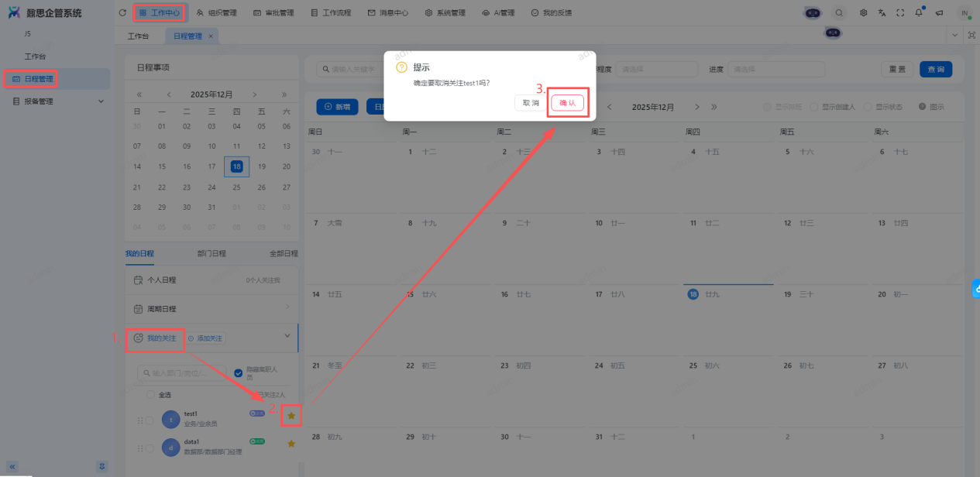This screenshot has height=477, width=980.
Task: Click the refresh icon beside 工作中心
Action: [x=122, y=12]
